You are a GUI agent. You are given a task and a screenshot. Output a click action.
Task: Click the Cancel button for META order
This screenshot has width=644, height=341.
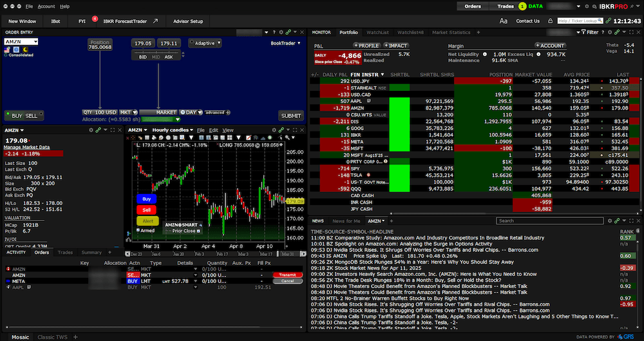point(287,281)
